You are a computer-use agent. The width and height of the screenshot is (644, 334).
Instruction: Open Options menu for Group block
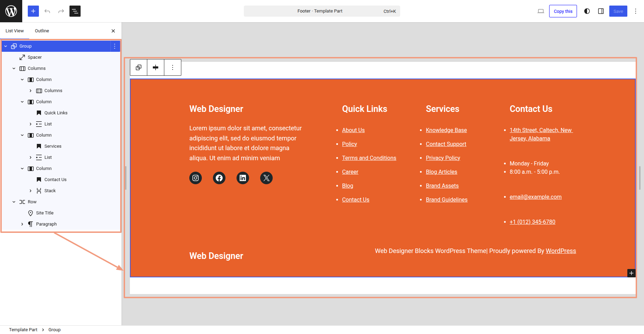point(115,46)
